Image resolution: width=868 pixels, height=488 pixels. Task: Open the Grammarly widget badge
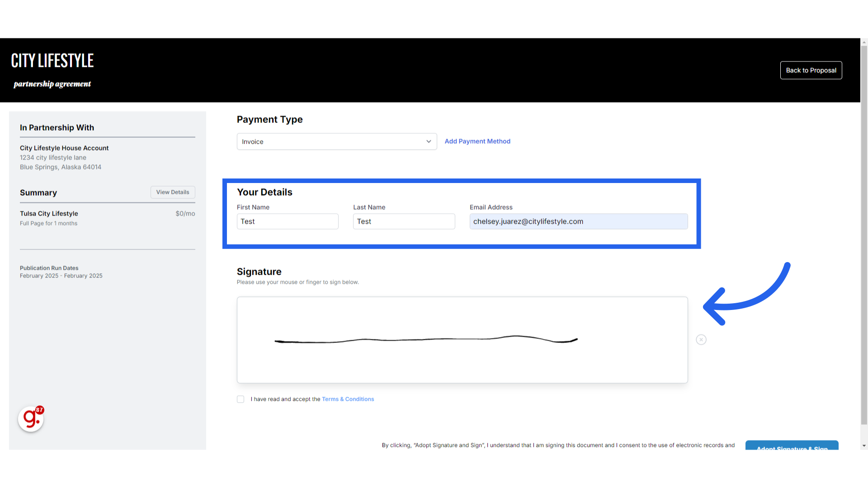(31, 419)
